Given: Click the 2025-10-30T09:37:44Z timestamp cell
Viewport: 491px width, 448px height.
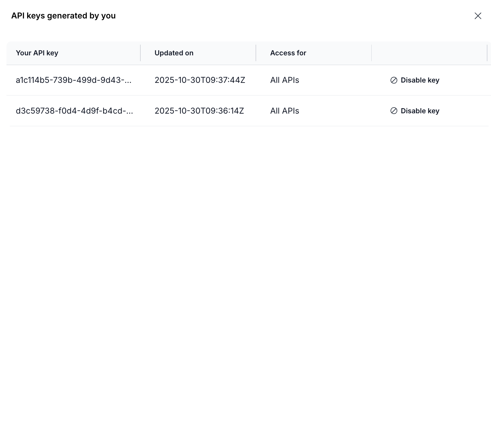Looking at the screenshot, I should pos(200,80).
